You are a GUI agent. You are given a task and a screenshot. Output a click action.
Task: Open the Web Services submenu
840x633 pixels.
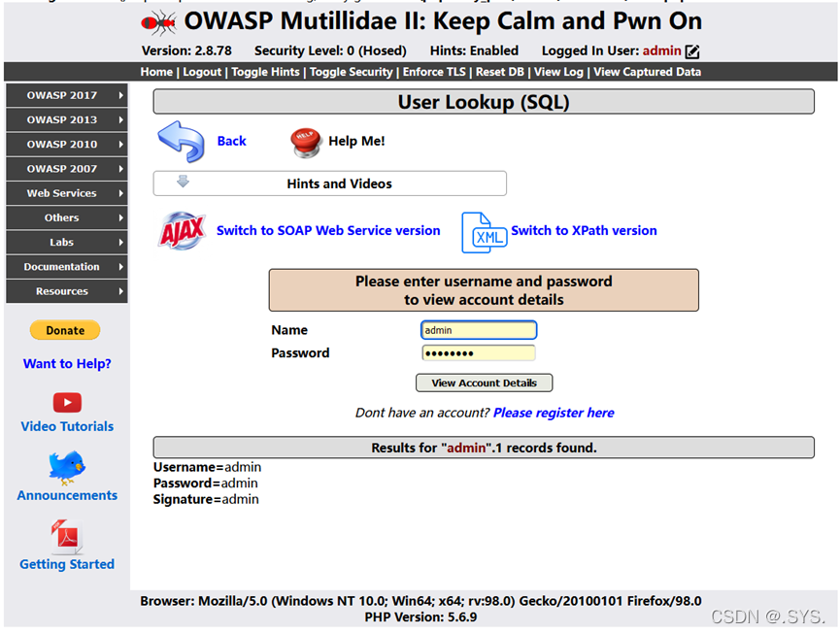67,193
